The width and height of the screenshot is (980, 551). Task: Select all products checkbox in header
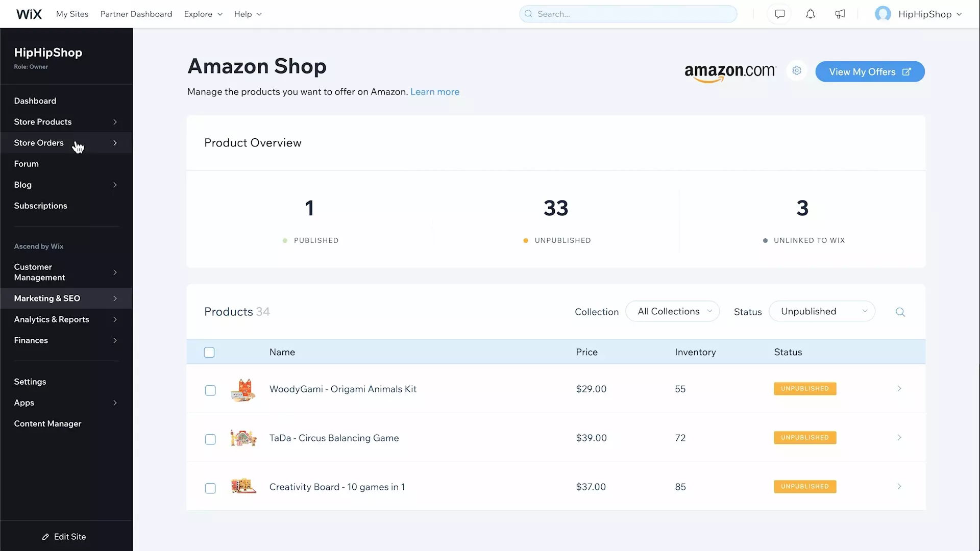(x=209, y=353)
